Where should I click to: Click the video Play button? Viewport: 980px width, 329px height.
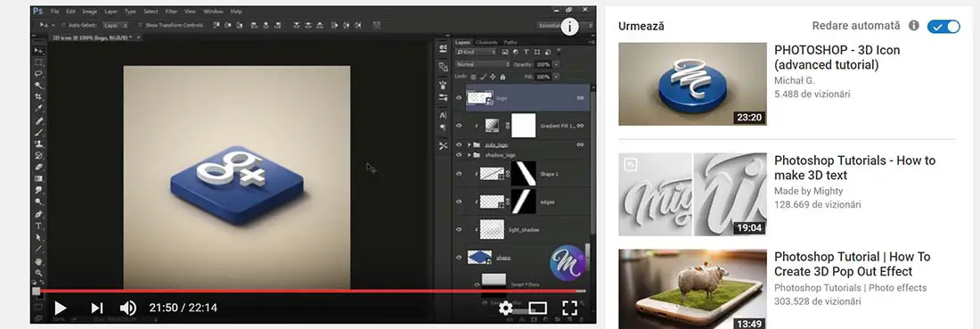60,308
